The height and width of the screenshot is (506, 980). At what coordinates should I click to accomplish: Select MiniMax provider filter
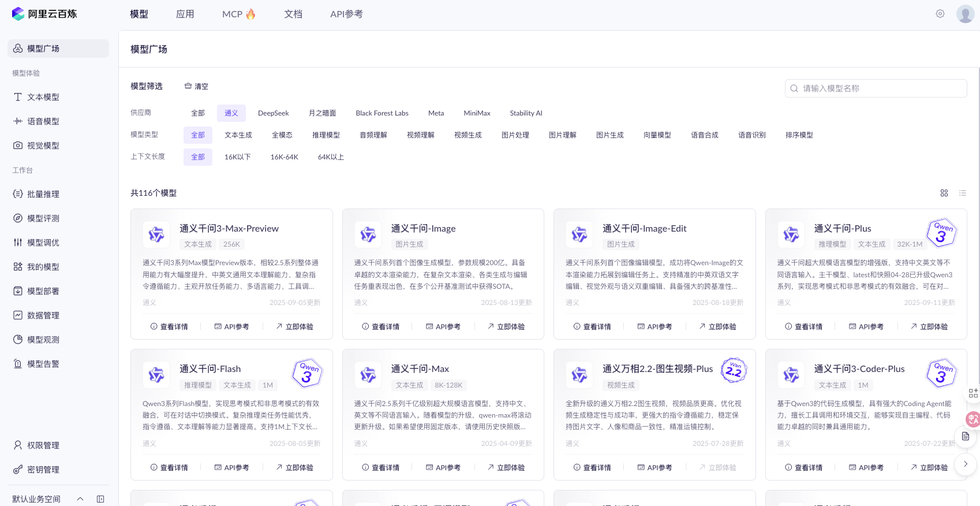tap(477, 113)
